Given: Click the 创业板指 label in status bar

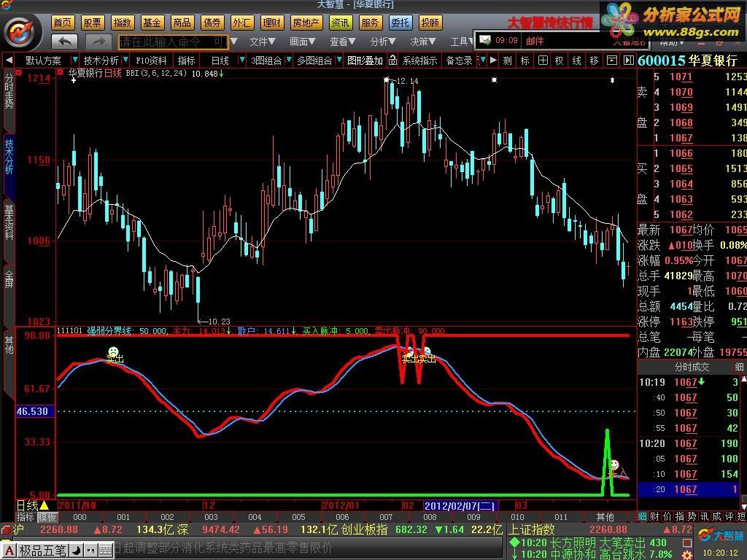Looking at the screenshot, I should [x=365, y=529].
